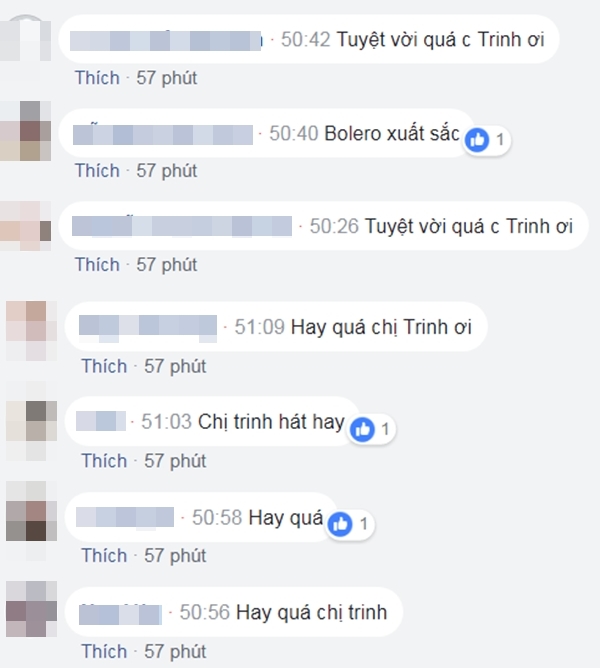This screenshot has width=600, height=668.
Task: Jump to video timestamp 51:09
Action: pyautogui.click(x=260, y=327)
